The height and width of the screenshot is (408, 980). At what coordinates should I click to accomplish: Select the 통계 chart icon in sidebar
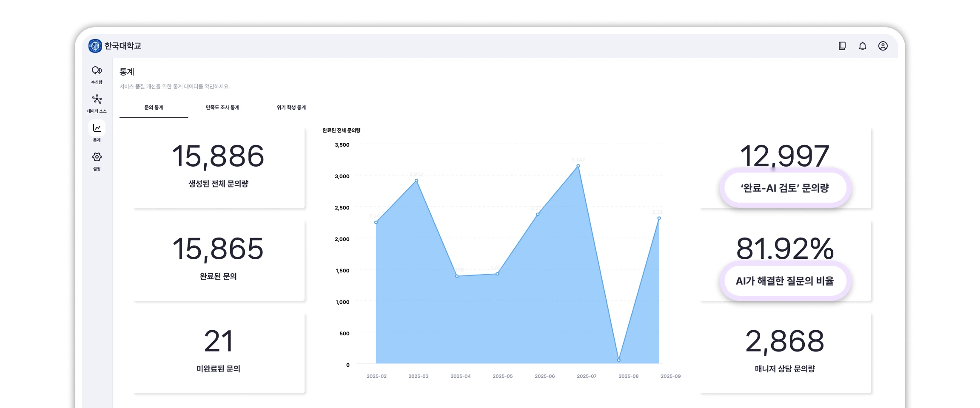click(97, 128)
